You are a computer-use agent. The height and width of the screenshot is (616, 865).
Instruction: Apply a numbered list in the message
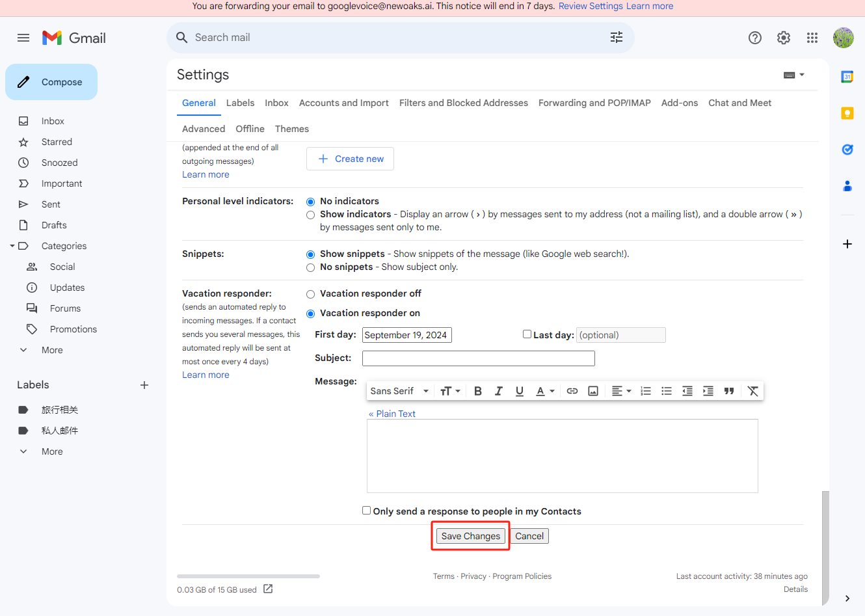(646, 391)
